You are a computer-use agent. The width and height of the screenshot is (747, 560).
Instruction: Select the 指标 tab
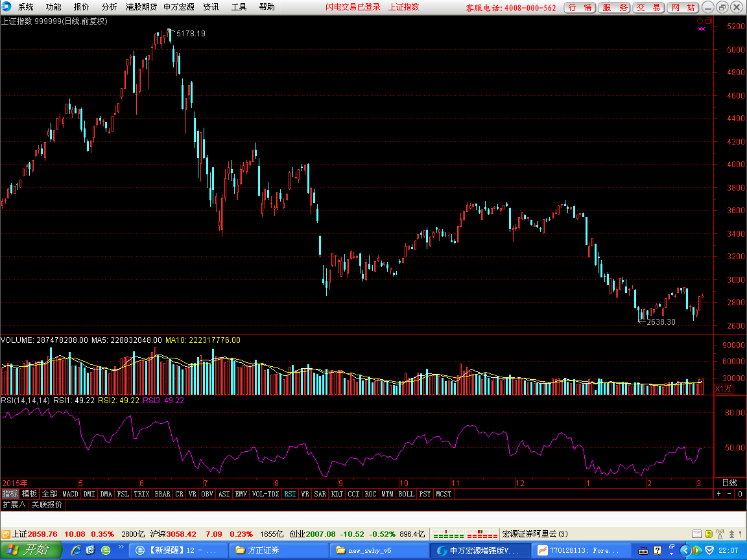pyautogui.click(x=10, y=495)
